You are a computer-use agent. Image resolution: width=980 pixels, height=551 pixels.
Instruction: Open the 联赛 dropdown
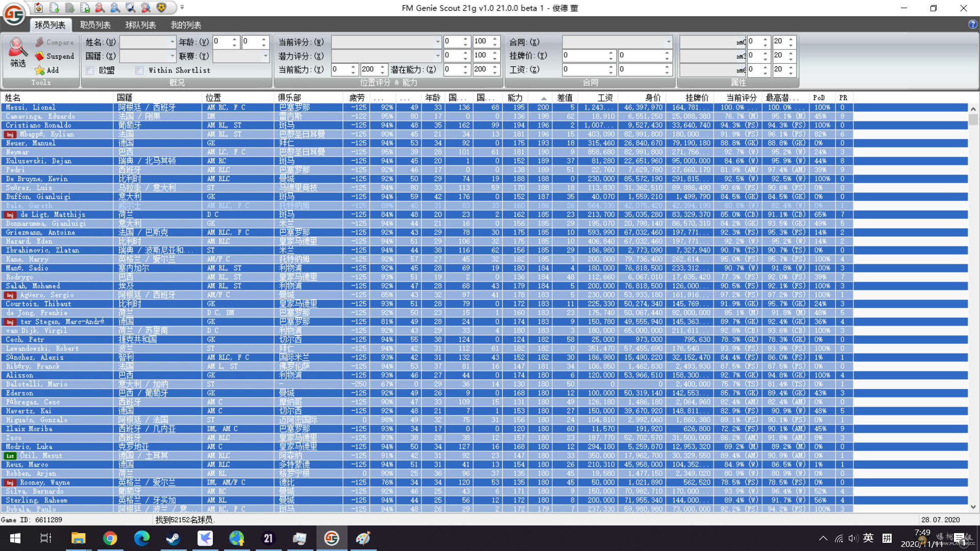pyautogui.click(x=265, y=56)
